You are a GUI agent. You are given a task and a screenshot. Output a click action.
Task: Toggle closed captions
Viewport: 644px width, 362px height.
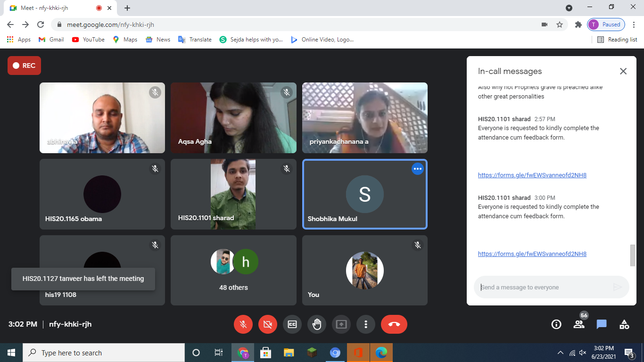click(292, 324)
